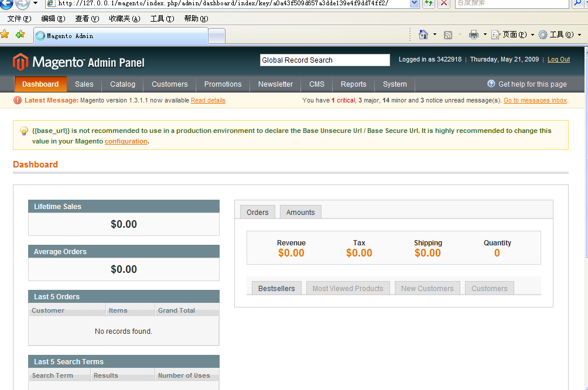Open Read details about Magento 1.3.1.1

[x=208, y=100]
